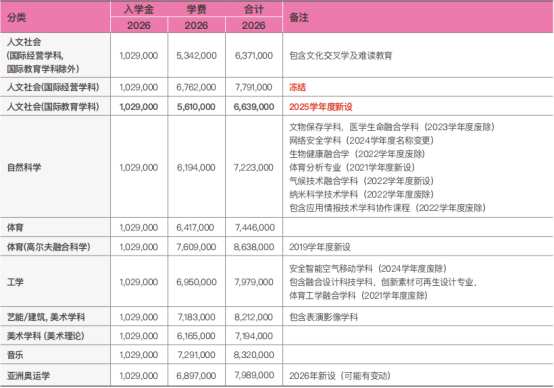
Task: Click remark '生物健康融合学（2022学年度废除）'
Action: (357, 154)
